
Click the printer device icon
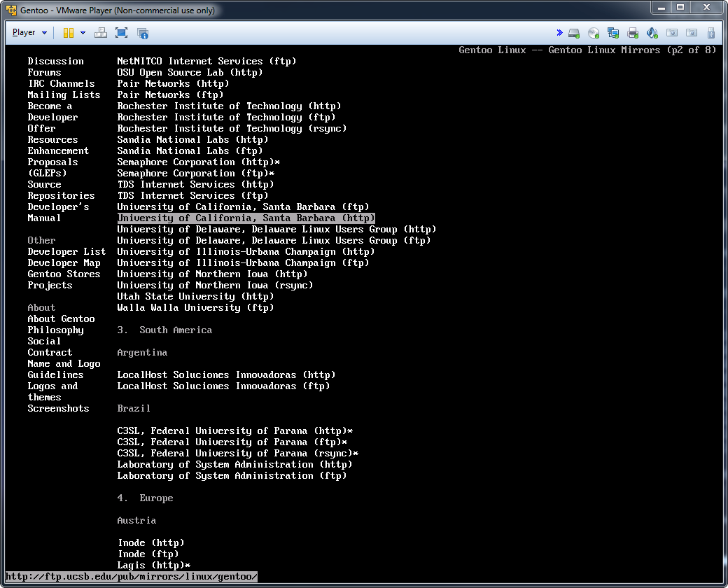(x=632, y=32)
